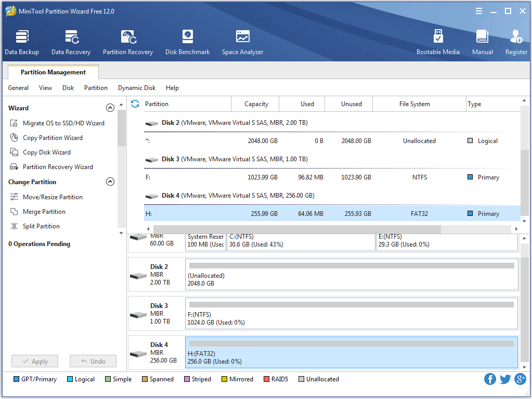Start the Disk Benchmark tool
This screenshot has width=532, height=399.
pyautogui.click(x=187, y=42)
